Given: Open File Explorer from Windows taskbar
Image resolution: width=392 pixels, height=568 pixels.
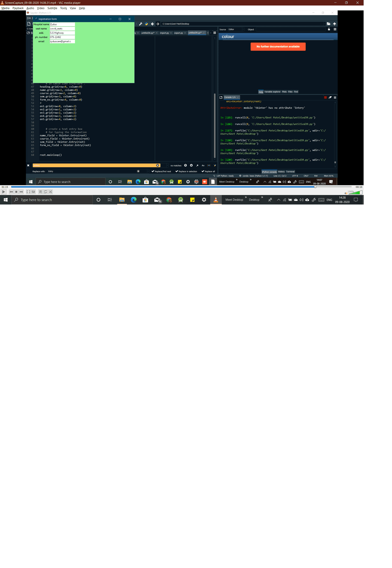Looking at the screenshot, I should (x=122, y=200).
